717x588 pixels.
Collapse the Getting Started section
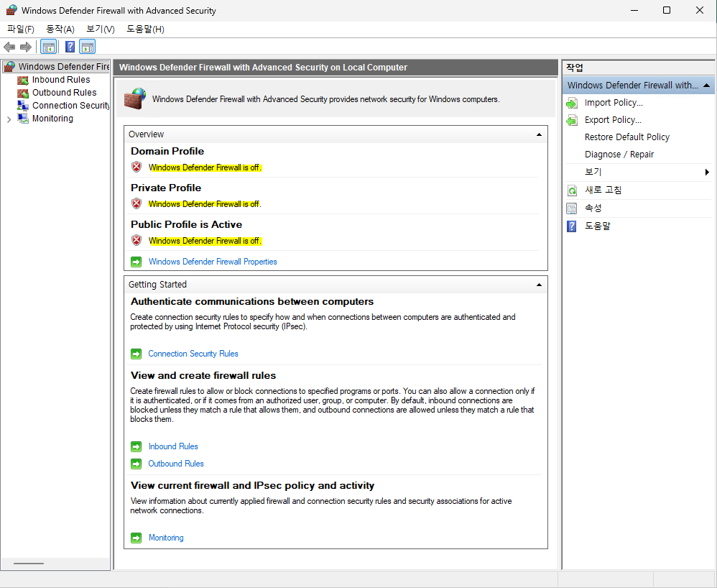[x=539, y=285]
